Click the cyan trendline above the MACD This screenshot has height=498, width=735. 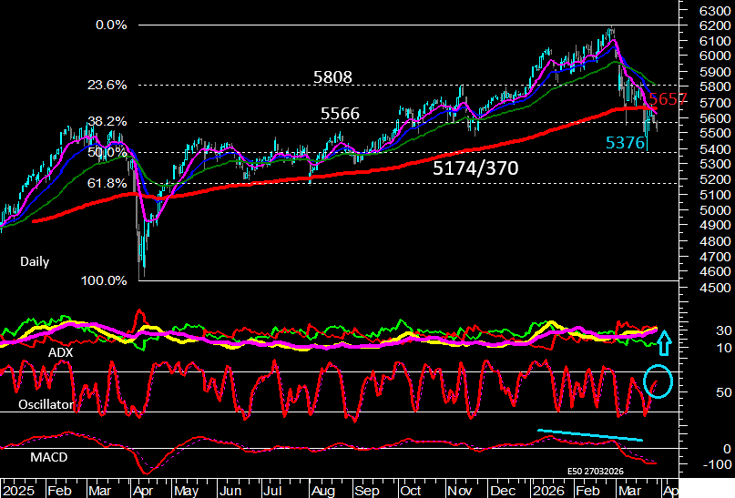tap(589, 435)
